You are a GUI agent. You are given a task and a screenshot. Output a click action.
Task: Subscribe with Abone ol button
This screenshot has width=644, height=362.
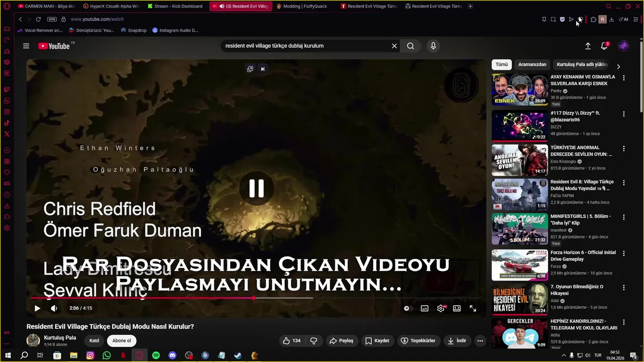[x=122, y=340]
